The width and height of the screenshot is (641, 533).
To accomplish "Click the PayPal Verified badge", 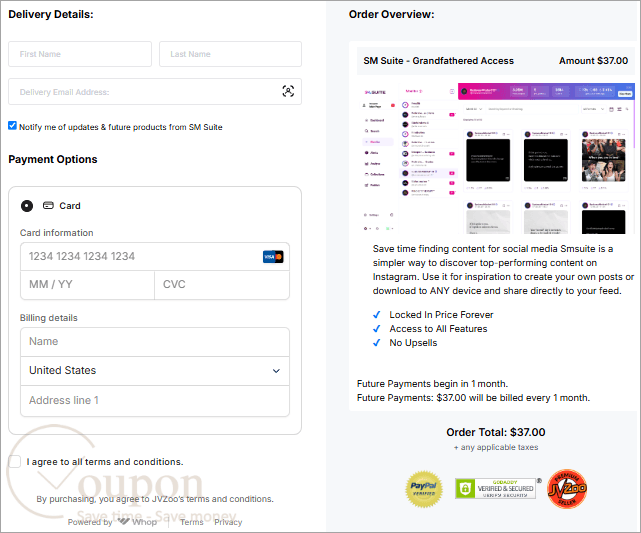I will [424, 489].
